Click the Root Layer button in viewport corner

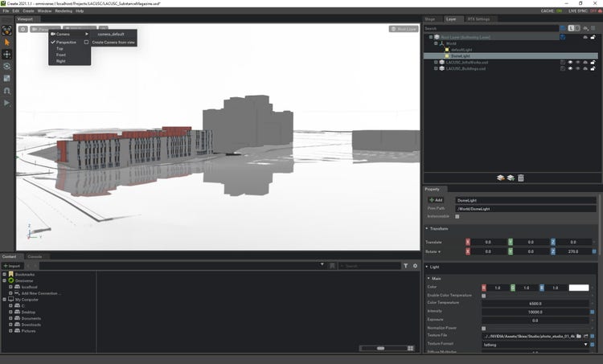pos(404,29)
